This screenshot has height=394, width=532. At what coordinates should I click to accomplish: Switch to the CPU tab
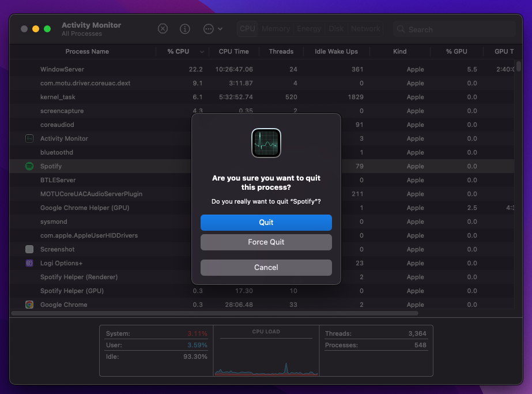(247, 29)
